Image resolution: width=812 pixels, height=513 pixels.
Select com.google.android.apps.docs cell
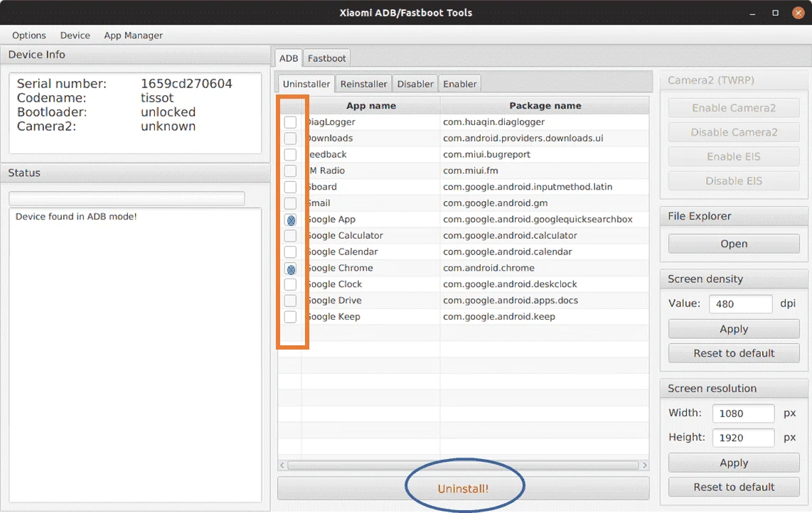544,301
